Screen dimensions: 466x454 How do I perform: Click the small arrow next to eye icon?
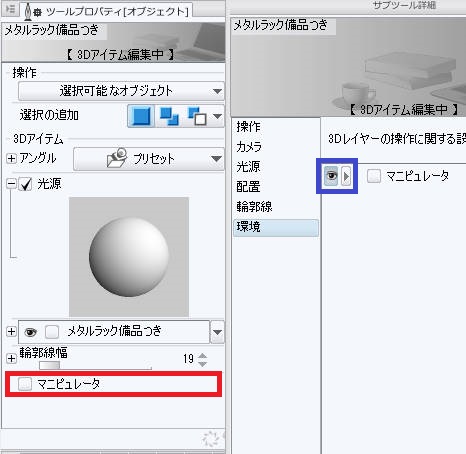coord(346,176)
